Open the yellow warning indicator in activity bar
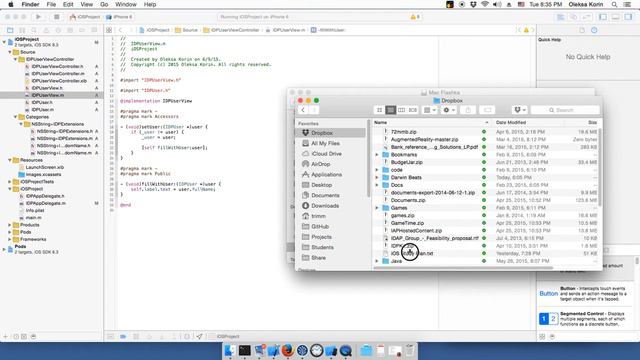This screenshot has width=640, height=360. point(415,17)
